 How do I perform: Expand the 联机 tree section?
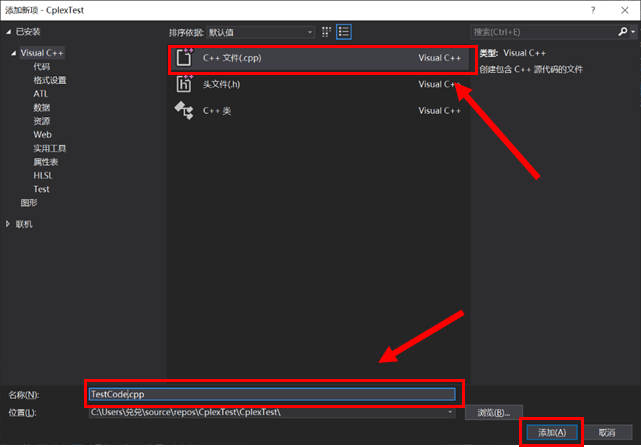8,224
